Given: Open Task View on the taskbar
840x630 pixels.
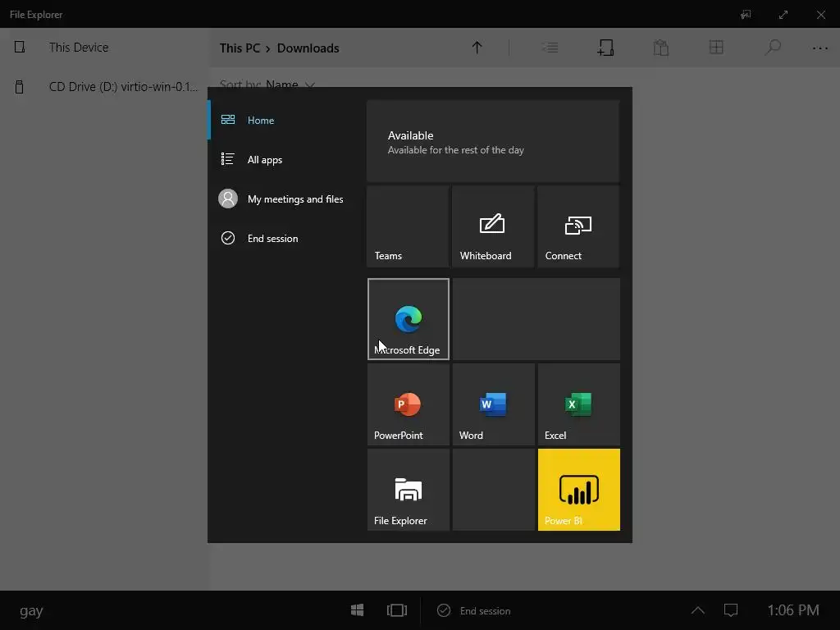Looking at the screenshot, I should point(397,610).
